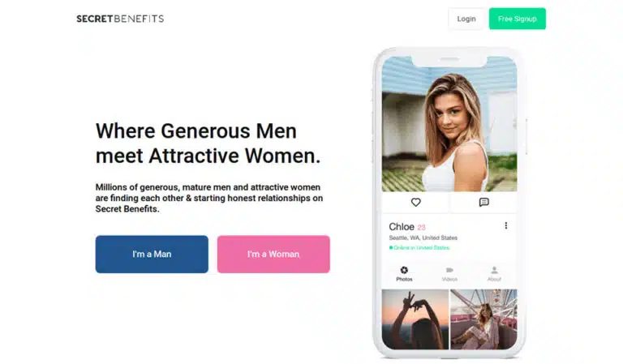Image resolution: width=623 pixels, height=364 pixels.
Task: Select the Photos camera icon
Action: (404, 270)
